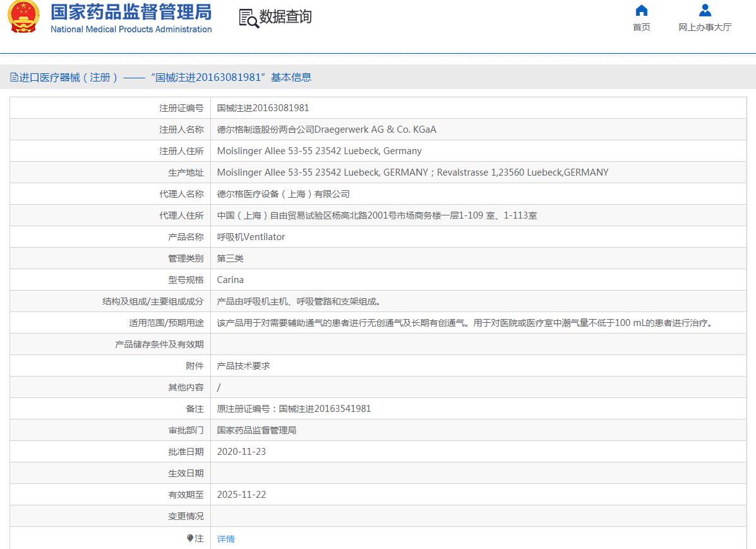
Task: Click National Medical Products Administration English title
Action: coord(131,29)
